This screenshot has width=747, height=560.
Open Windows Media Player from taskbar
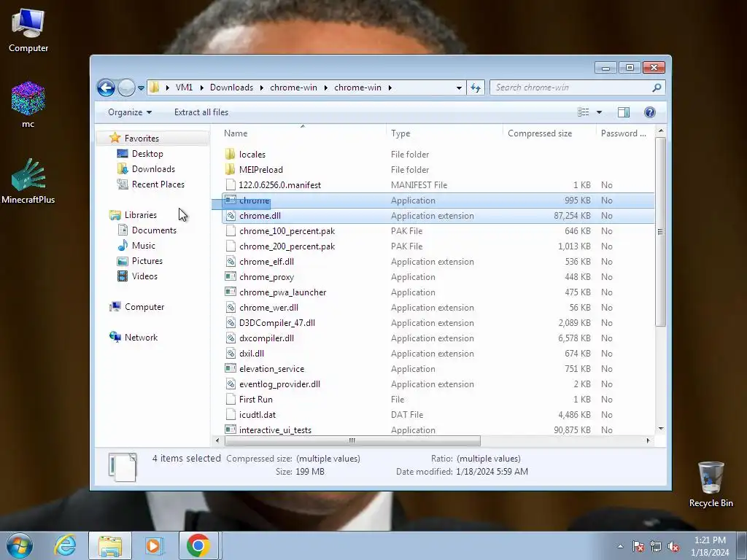point(154,545)
